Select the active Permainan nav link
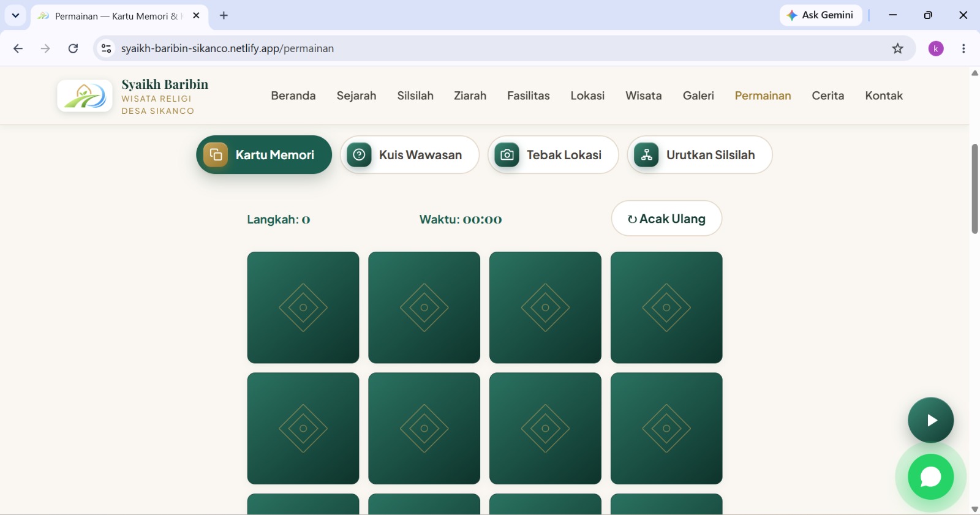 [763, 96]
